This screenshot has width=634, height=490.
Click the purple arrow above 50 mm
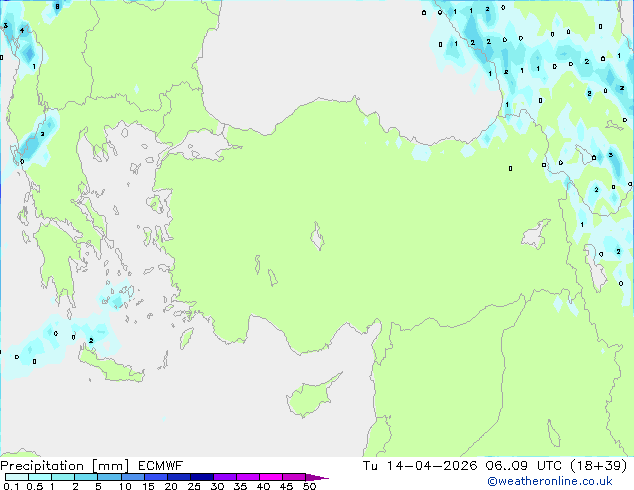[x=317, y=477]
